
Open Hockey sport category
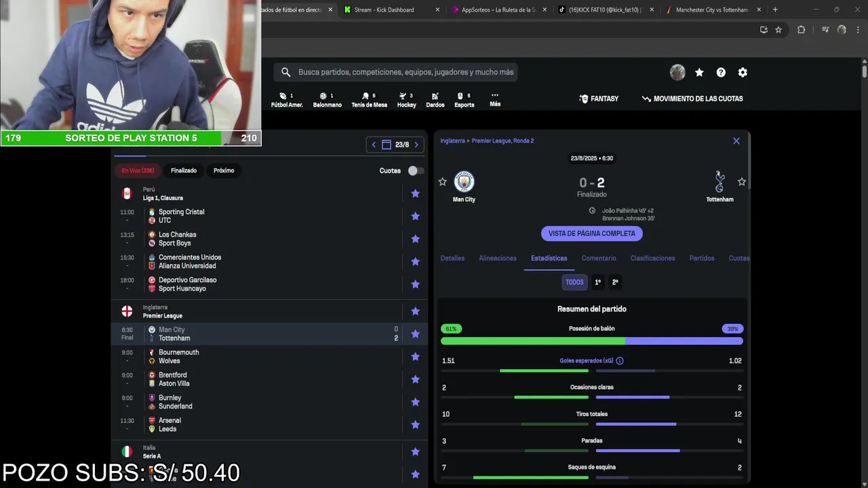pyautogui.click(x=406, y=100)
